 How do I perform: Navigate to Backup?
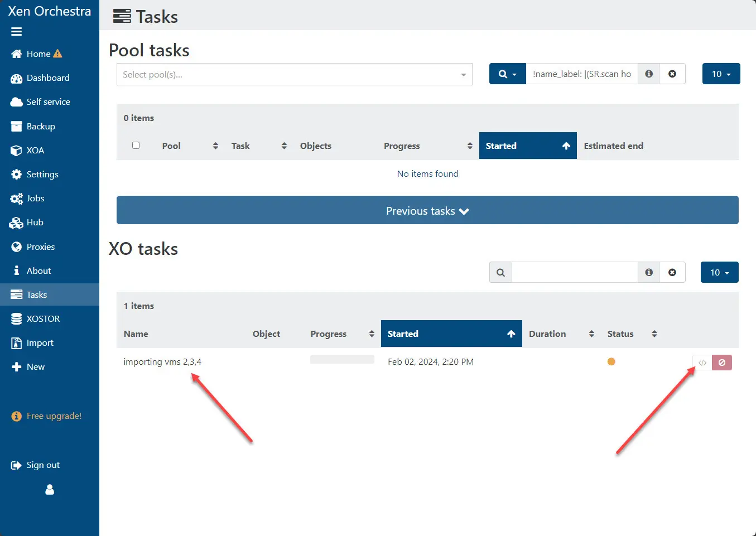pos(41,127)
